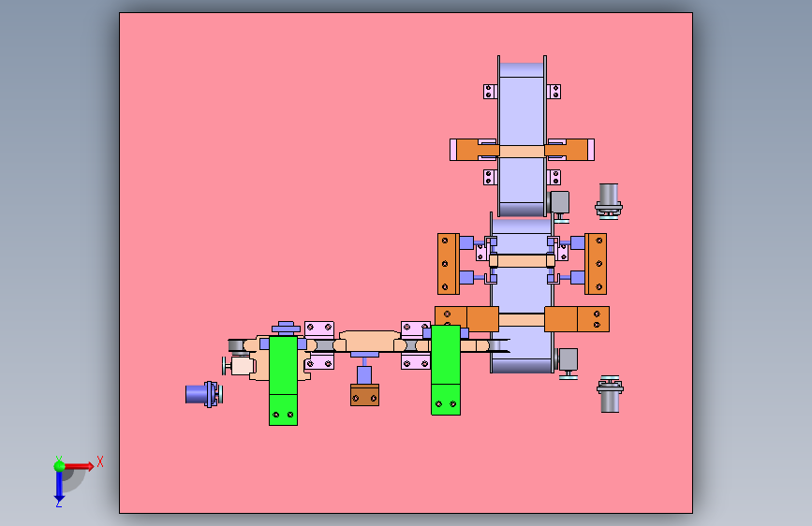Click the blue Z axis arrow of the triad
812x526 pixels.
tap(59, 487)
